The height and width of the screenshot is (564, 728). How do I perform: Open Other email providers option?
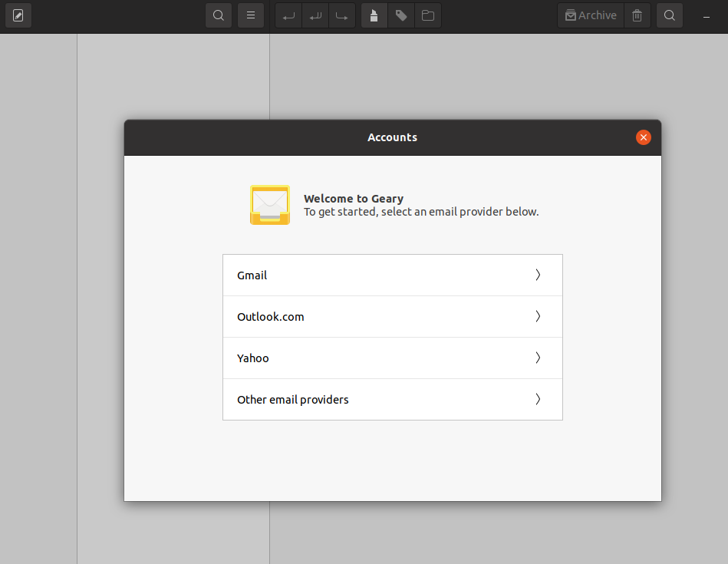point(391,400)
